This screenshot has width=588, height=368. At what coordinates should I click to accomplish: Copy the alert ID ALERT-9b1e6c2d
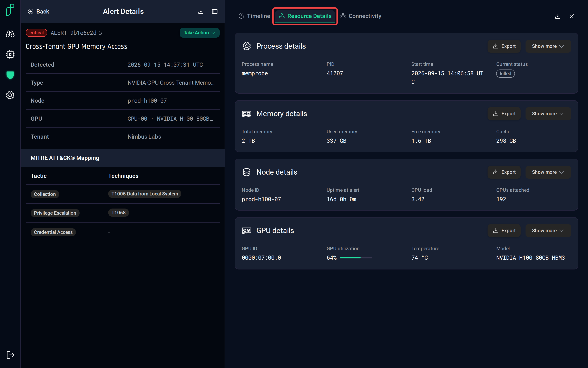point(101,33)
